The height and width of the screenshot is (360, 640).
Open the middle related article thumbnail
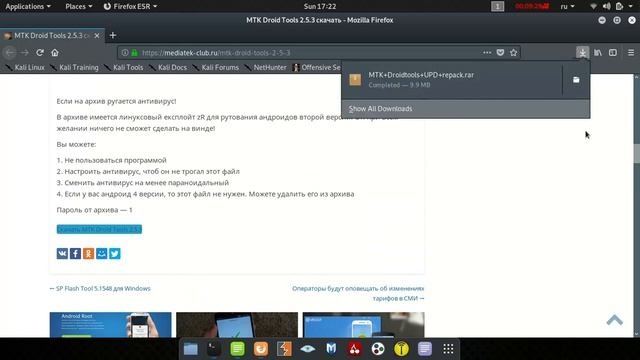click(x=237, y=325)
